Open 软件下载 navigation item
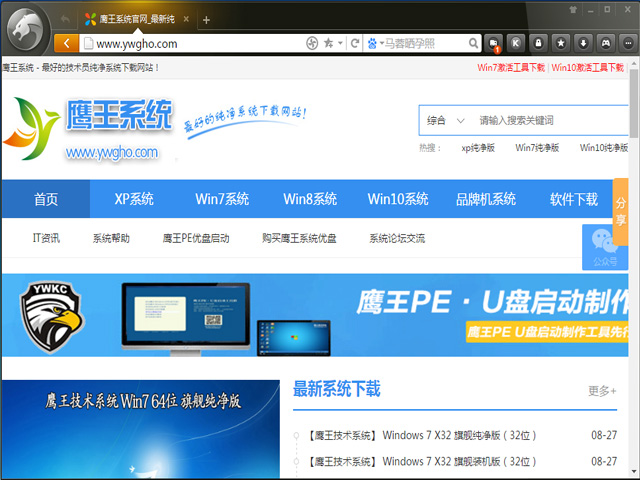 573,199
